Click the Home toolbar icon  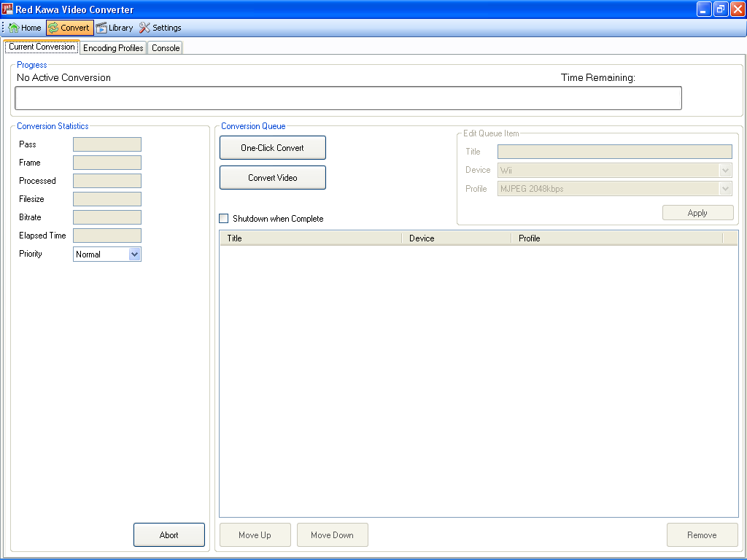(x=14, y=28)
